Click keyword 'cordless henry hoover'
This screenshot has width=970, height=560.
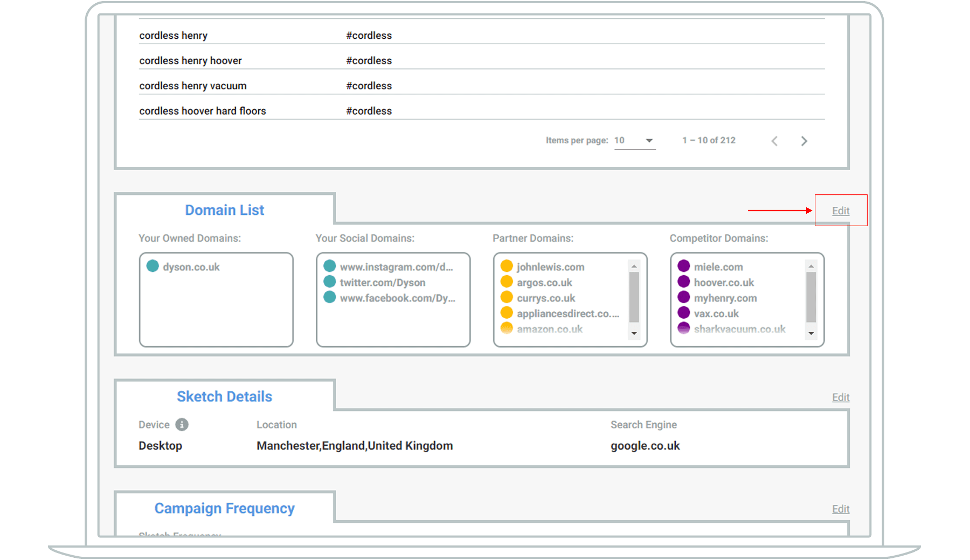click(190, 61)
